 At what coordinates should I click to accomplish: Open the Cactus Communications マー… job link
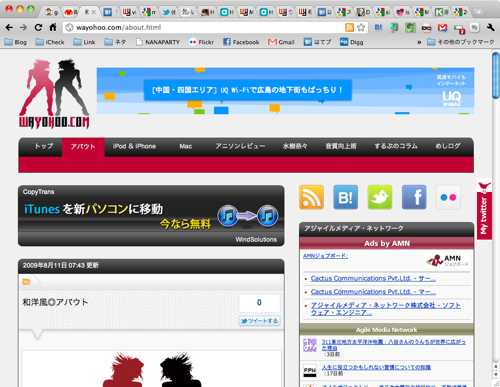pyautogui.click(x=373, y=292)
